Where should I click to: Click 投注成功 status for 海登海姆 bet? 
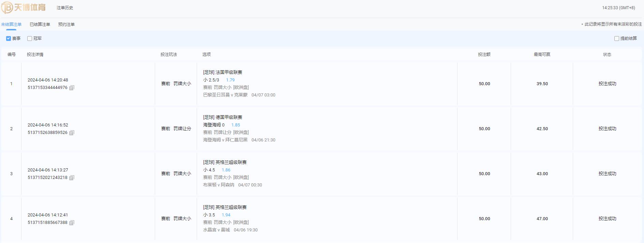[607, 129]
